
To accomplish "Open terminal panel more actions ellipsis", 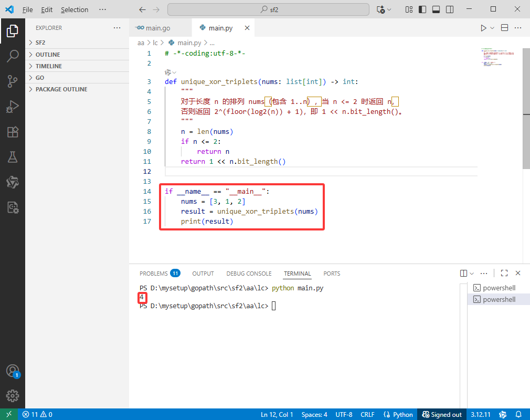I will pos(484,273).
